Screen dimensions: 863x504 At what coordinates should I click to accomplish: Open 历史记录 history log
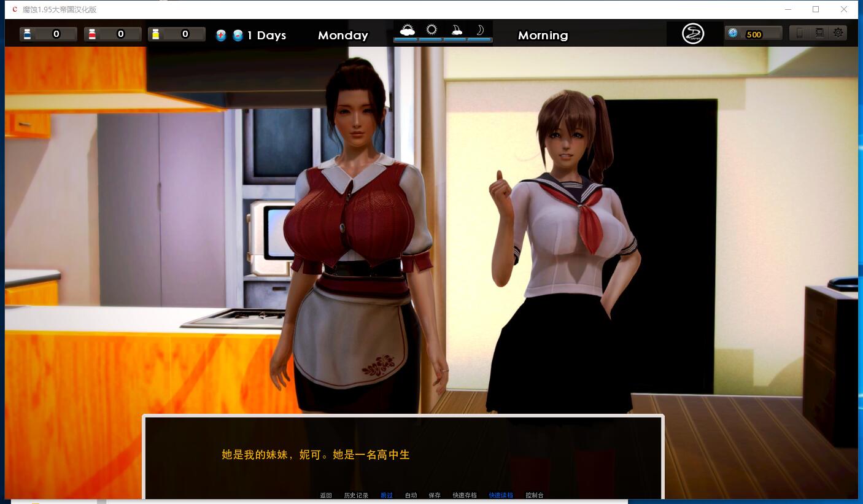[x=356, y=495]
